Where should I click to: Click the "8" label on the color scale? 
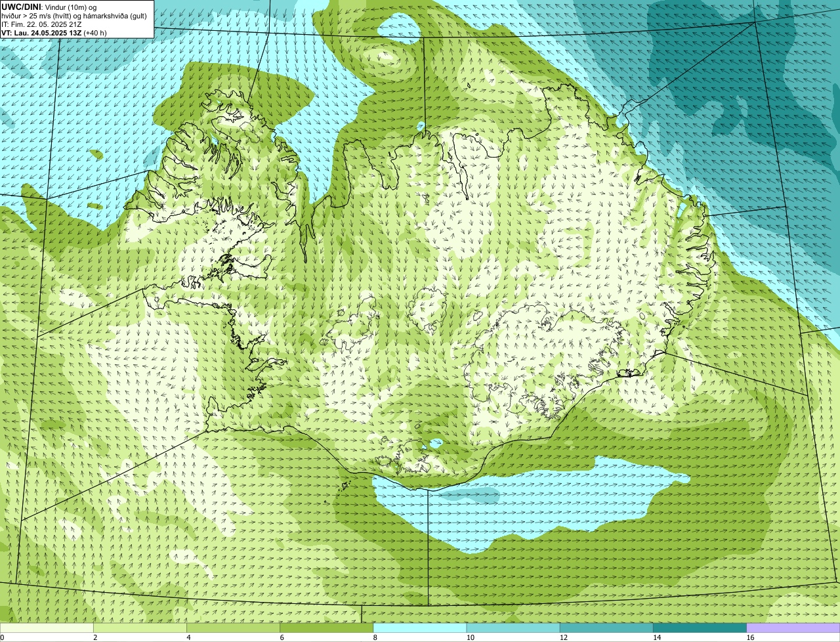375,637
